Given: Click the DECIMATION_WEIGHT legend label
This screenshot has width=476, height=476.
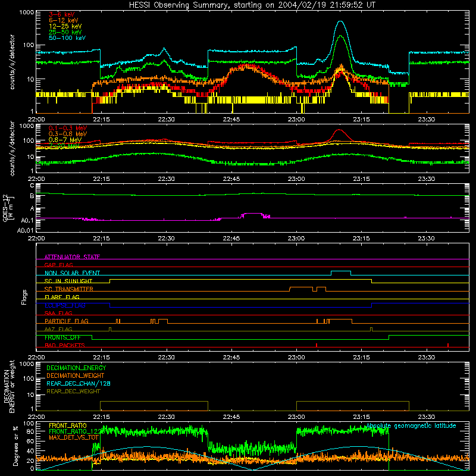Looking at the screenshot, I should click(76, 375).
